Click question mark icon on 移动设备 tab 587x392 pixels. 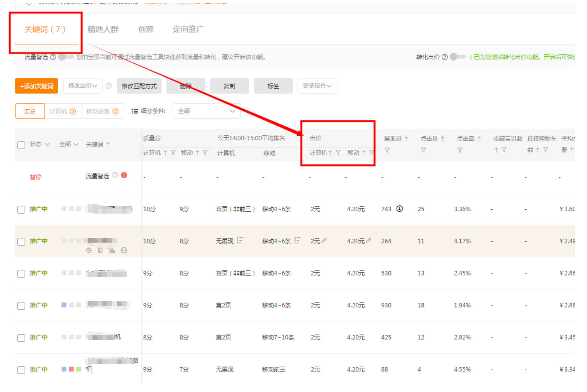[115, 111]
